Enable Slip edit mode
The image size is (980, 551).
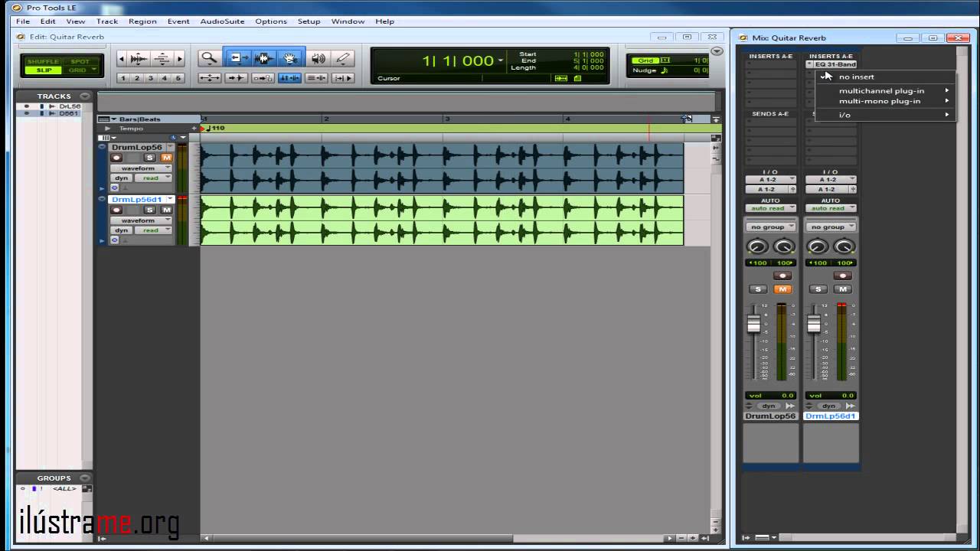[42, 70]
